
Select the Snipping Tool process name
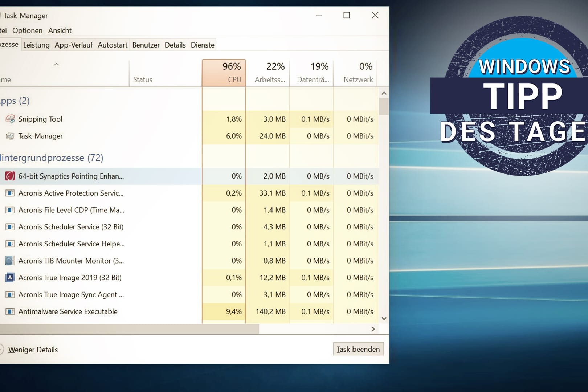point(40,119)
